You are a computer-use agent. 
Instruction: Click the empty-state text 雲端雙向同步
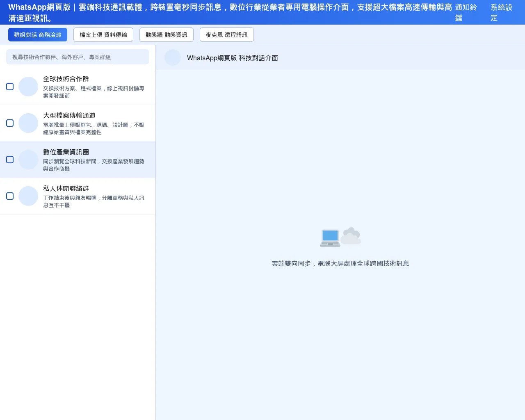tap(340, 263)
